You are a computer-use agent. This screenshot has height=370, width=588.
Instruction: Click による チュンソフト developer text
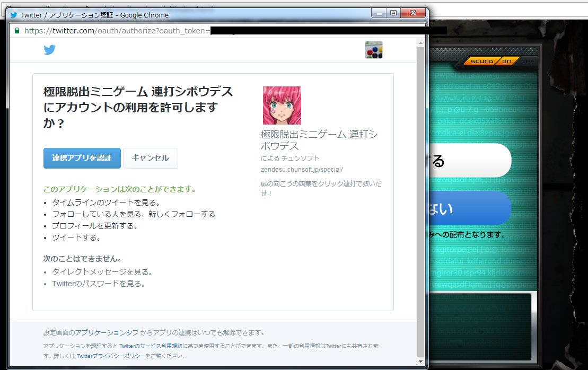(290, 158)
